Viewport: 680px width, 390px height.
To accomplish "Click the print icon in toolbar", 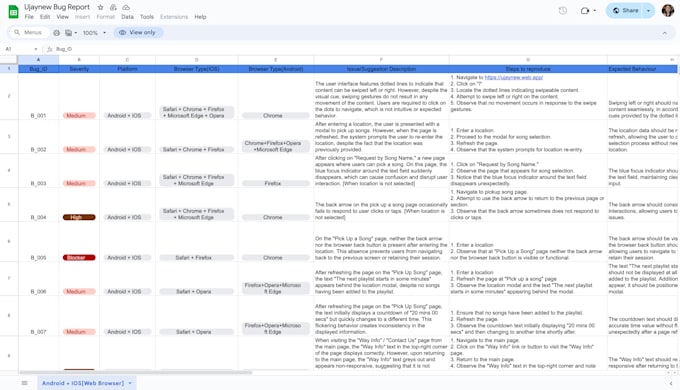I will [56, 33].
